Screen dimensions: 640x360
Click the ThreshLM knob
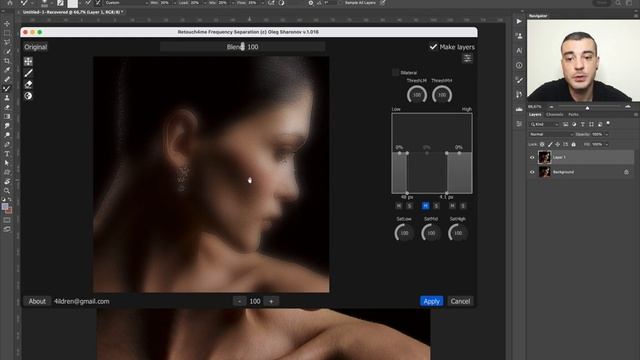coord(417,95)
